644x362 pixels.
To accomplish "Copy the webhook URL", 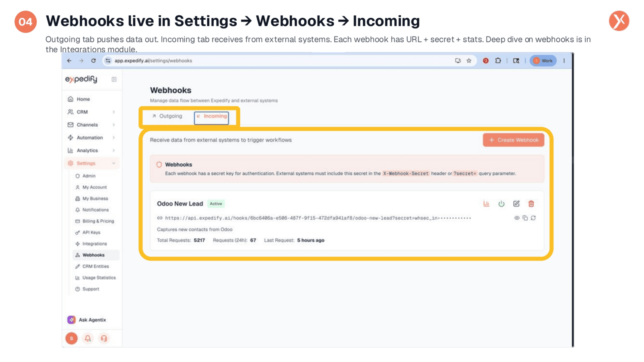I will (525, 218).
